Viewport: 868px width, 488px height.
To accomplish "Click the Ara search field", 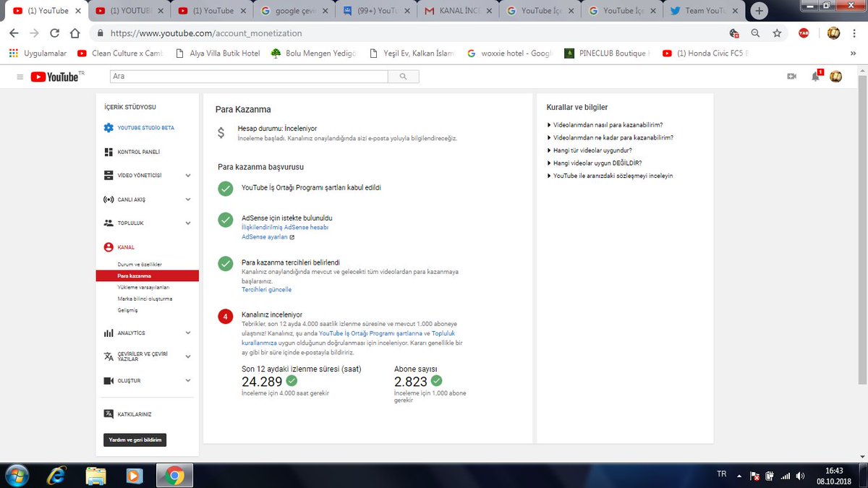I will (x=249, y=76).
